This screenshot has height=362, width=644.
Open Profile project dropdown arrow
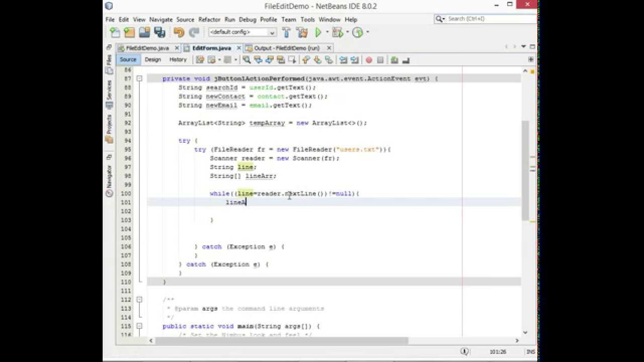coord(367,32)
